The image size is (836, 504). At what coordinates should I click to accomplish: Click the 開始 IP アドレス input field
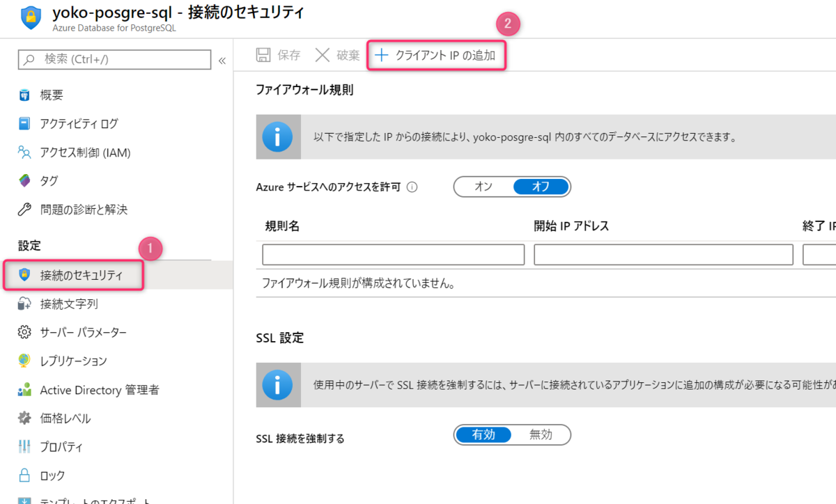coord(663,255)
